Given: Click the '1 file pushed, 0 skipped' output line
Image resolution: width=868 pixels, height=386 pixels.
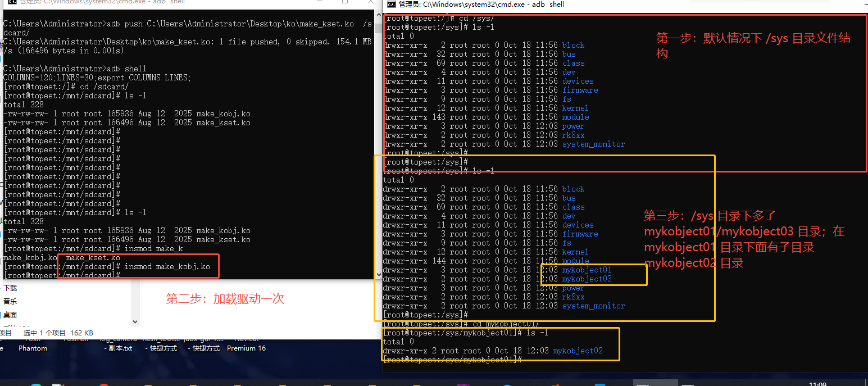Looking at the screenshot, I should point(188,42).
